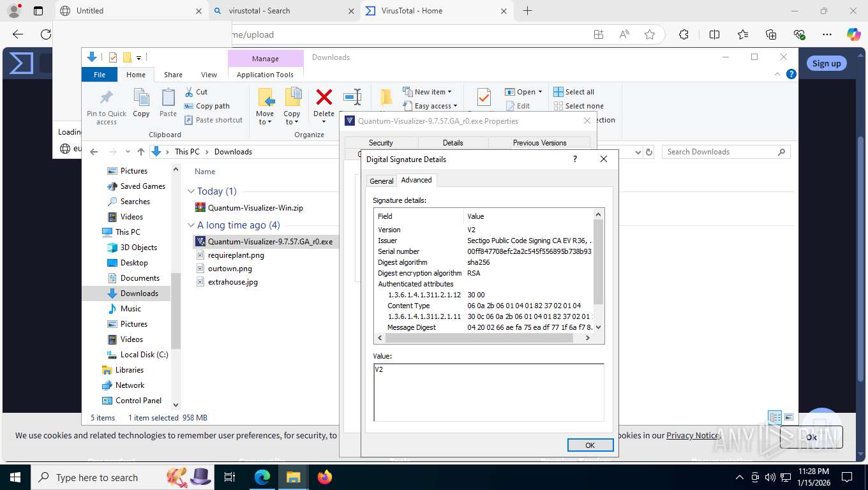The image size is (868, 490).
Task: Open the Easy access dropdown
Action: (x=430, y=106)
